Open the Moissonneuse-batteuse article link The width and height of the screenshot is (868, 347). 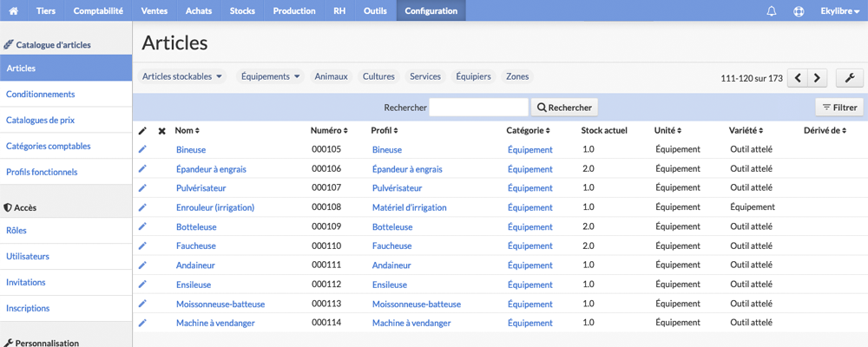220,304
